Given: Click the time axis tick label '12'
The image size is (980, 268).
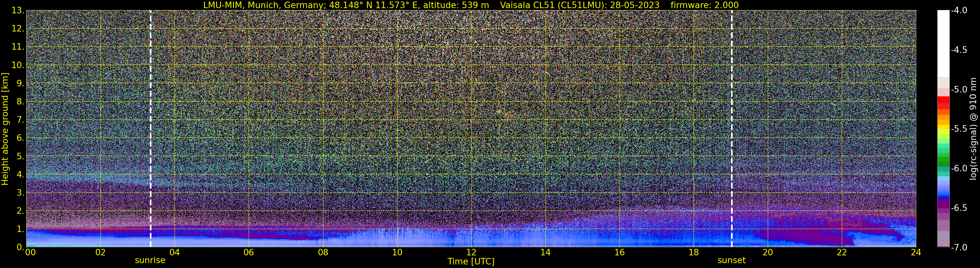Looking at the screenshot, I should (471, 252).
